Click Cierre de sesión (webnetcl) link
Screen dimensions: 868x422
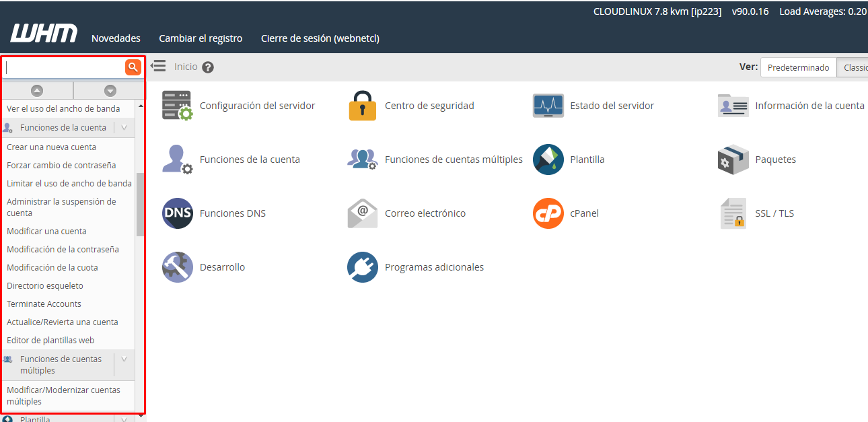click(x=320, y=38)
